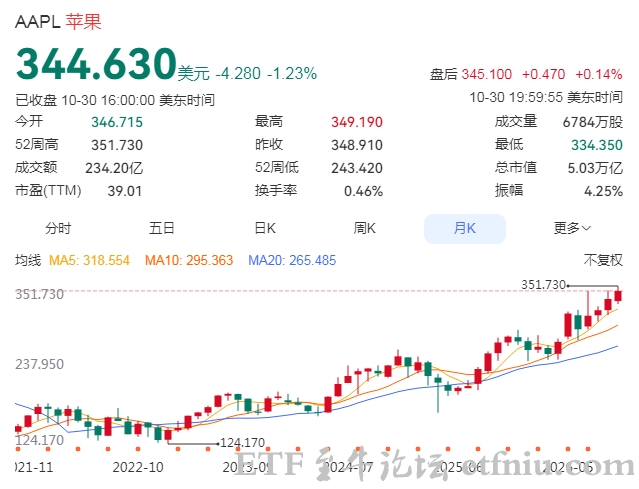Screen dimensions: 639x489
Task: Open the 不复权 adjustment selector
Action: point(603,260)
